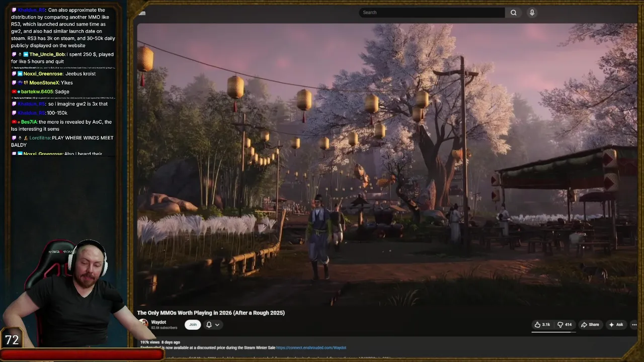Click the '82.6k subscribers' text
The width and height of the screenshot is (644, 362).
tap(164, 328)
